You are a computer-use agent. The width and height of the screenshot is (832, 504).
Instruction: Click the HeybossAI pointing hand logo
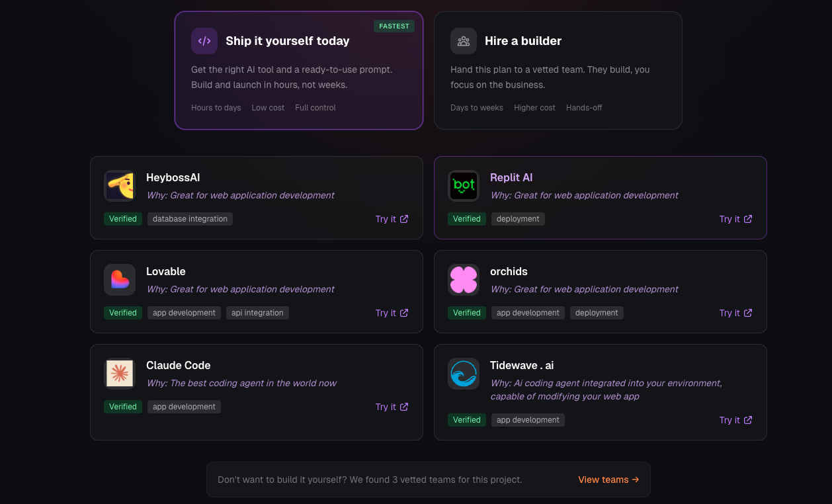point(120,186)
